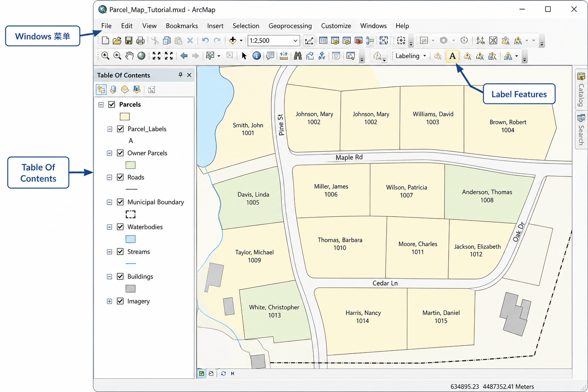Refresh the map view

click(223, 374)
